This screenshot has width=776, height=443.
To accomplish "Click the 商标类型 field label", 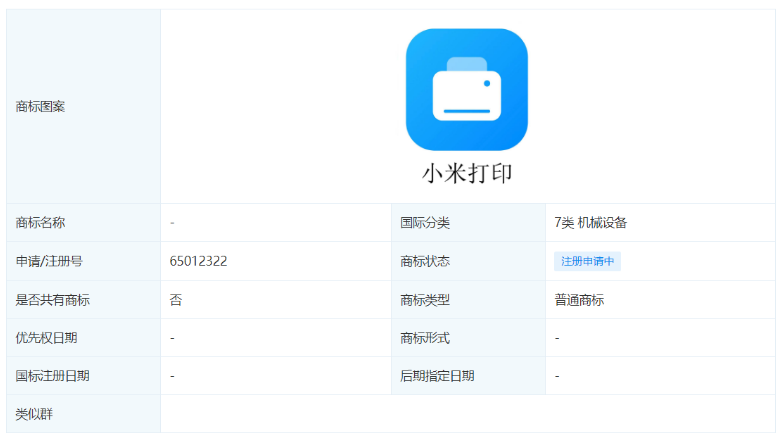I will point(425,300).
